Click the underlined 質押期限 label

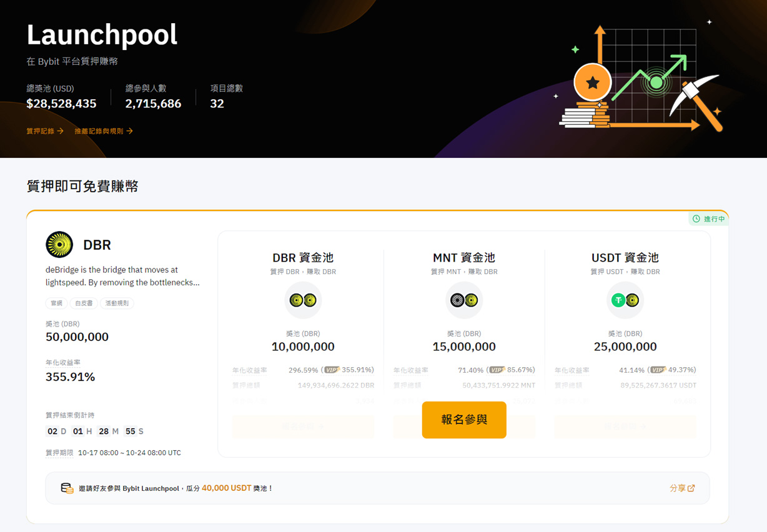pos(59,453)
